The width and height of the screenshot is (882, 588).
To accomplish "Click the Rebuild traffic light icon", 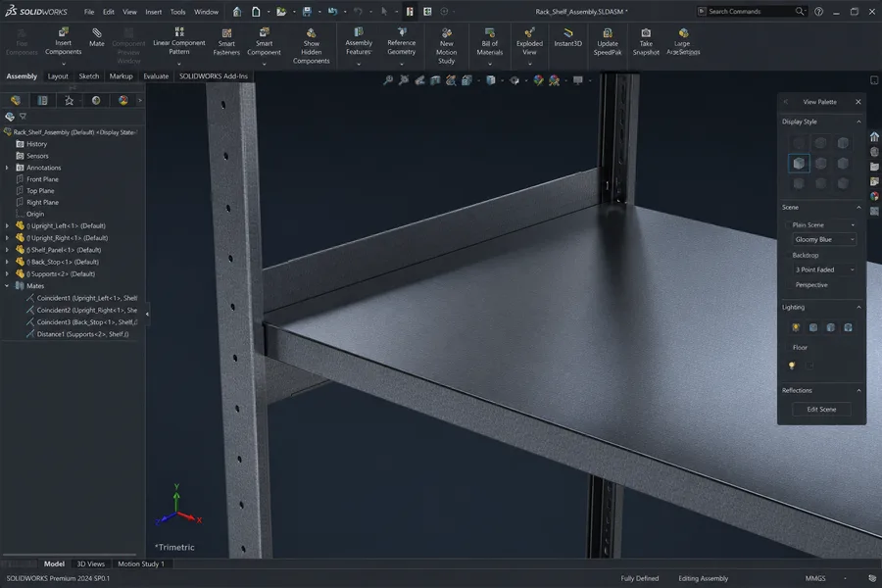I will click(x=410, y=11).
